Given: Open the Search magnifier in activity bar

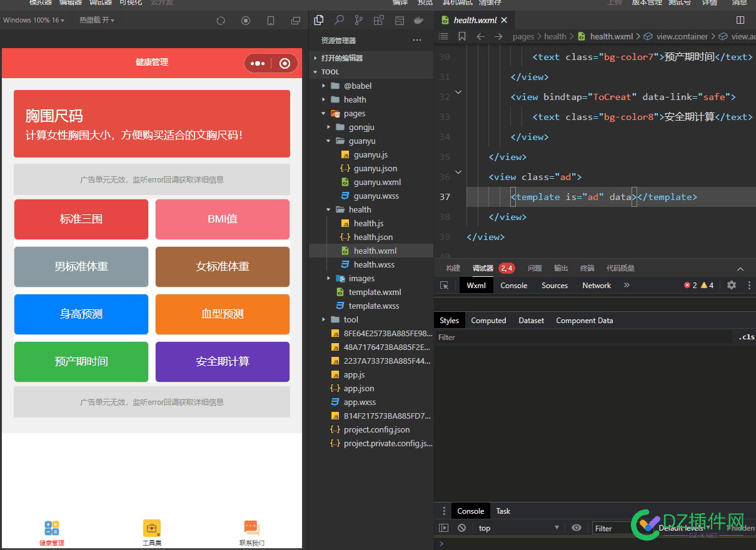Looking at the screenshot, I should point(339,20).
